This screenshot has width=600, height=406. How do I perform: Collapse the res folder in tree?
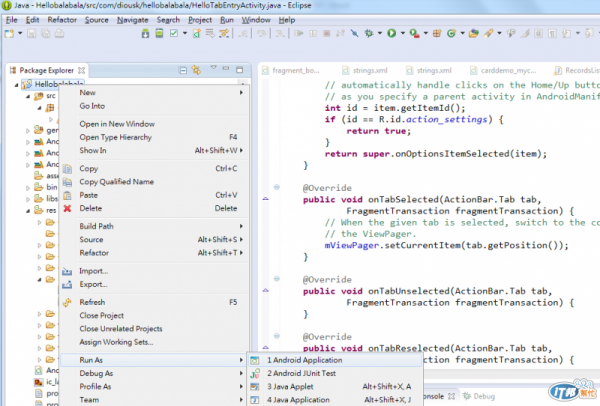[28, 211]
